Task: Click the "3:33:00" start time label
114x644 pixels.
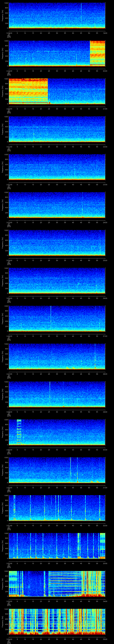Action: [x=9, y=601]
